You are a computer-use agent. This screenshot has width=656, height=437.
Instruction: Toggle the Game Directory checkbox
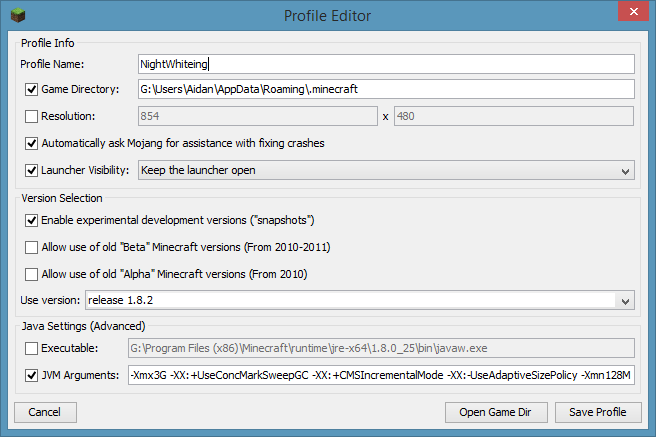click(32, 89)
